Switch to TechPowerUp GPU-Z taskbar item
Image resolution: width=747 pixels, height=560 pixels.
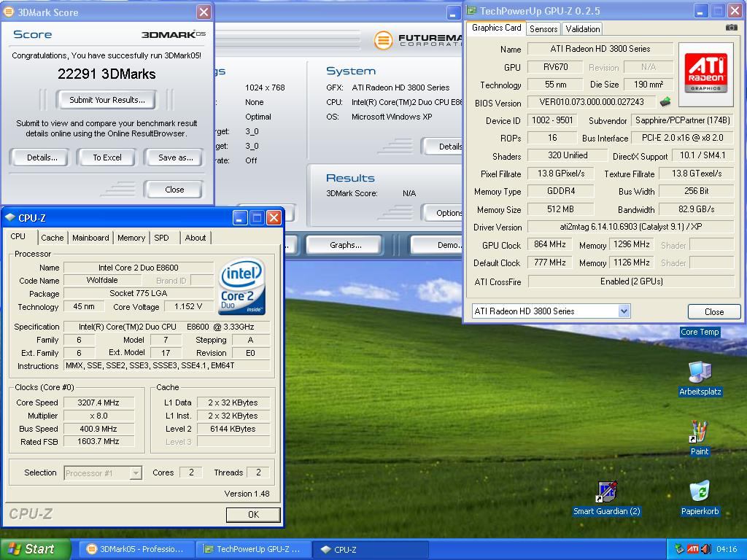click(253, 549)
